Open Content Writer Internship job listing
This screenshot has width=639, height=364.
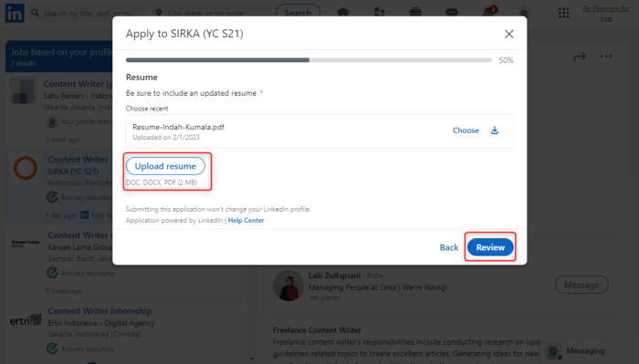100,311
